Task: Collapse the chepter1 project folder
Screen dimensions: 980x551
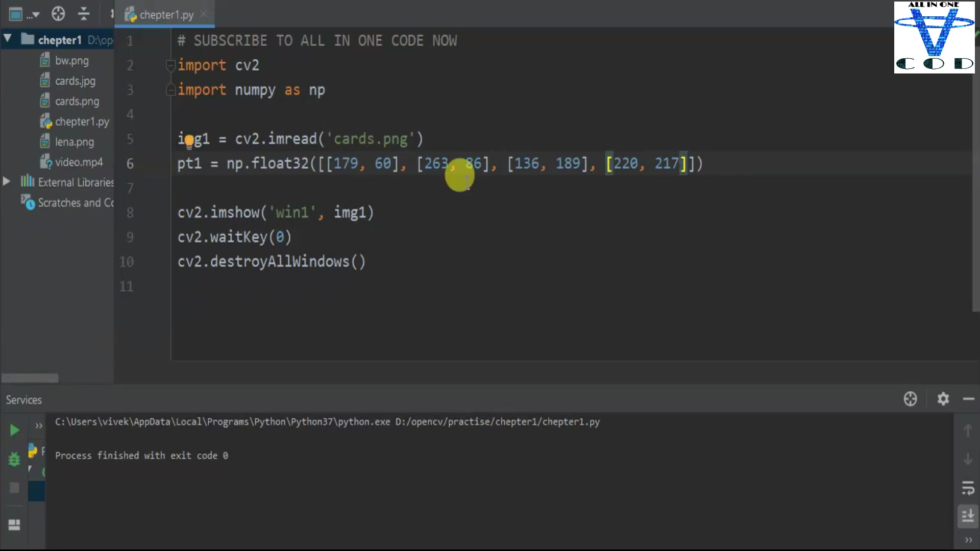Action: pyautogui.click(x=8, y=39)
